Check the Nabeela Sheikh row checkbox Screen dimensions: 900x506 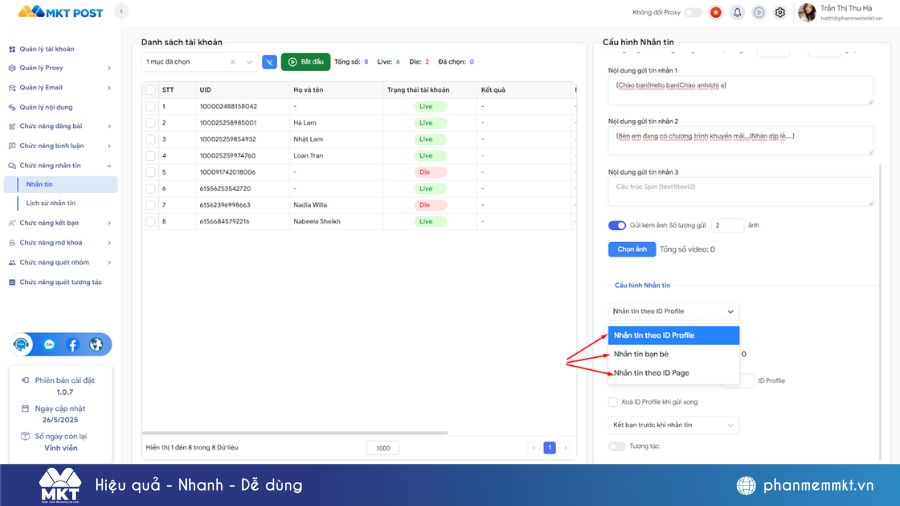tap(150, 221)
